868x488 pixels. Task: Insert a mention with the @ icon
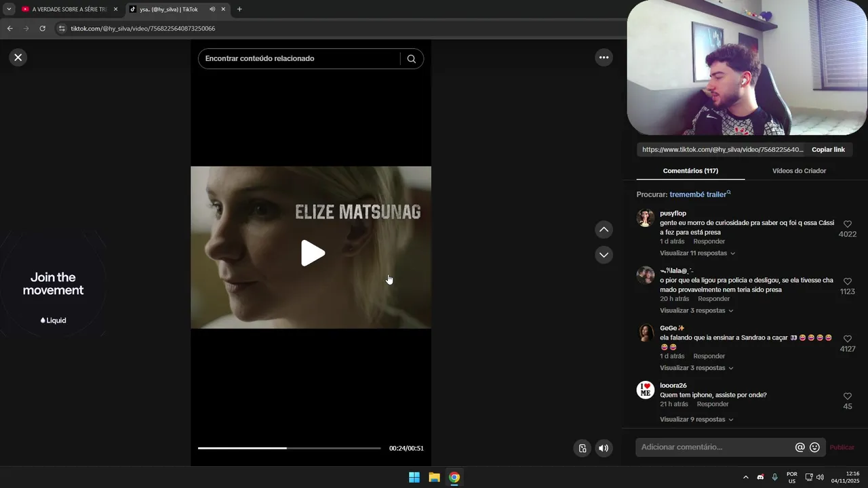(800, 447)
